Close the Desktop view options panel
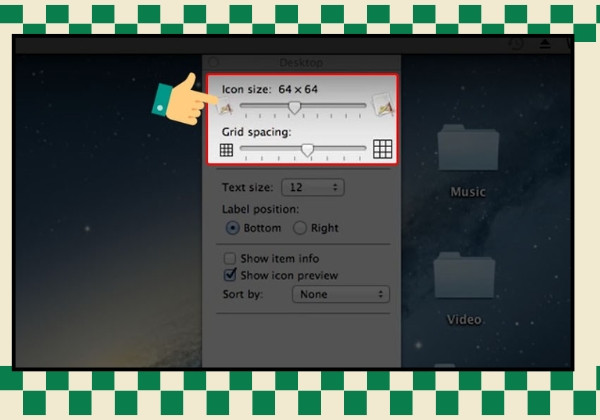The width and height of the screenshot is (600, 420). coord(214,62)
